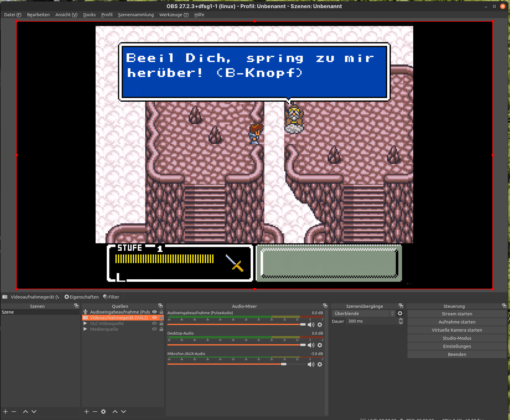Click the Dauer 300 ms field

(x=372, y=321)
